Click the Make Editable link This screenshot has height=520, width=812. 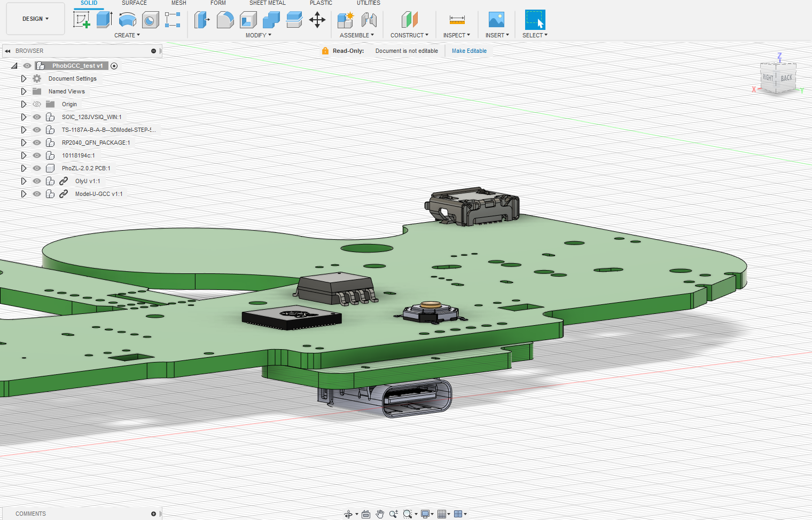tap(469, 51)
